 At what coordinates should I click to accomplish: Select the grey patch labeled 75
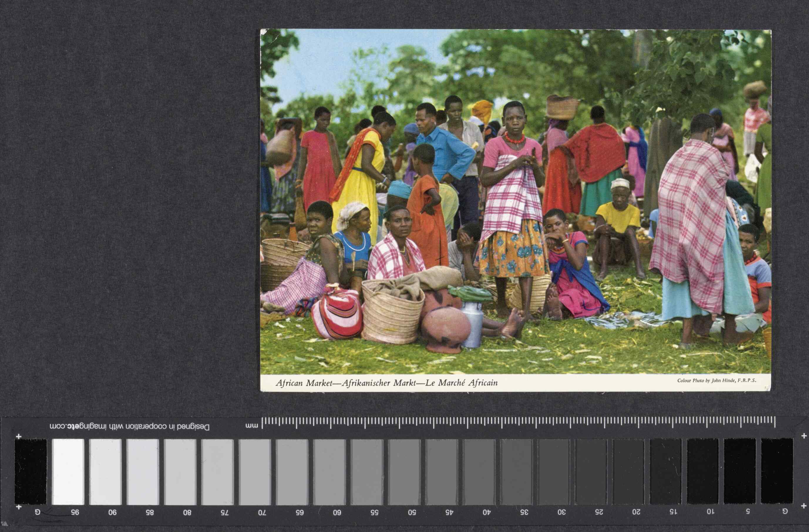218,472
